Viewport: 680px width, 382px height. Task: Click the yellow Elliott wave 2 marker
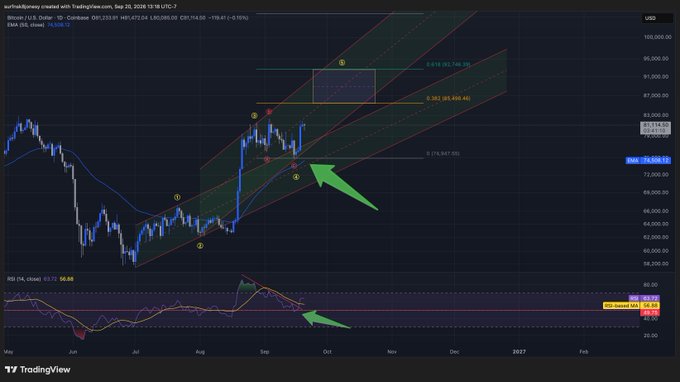200,246
